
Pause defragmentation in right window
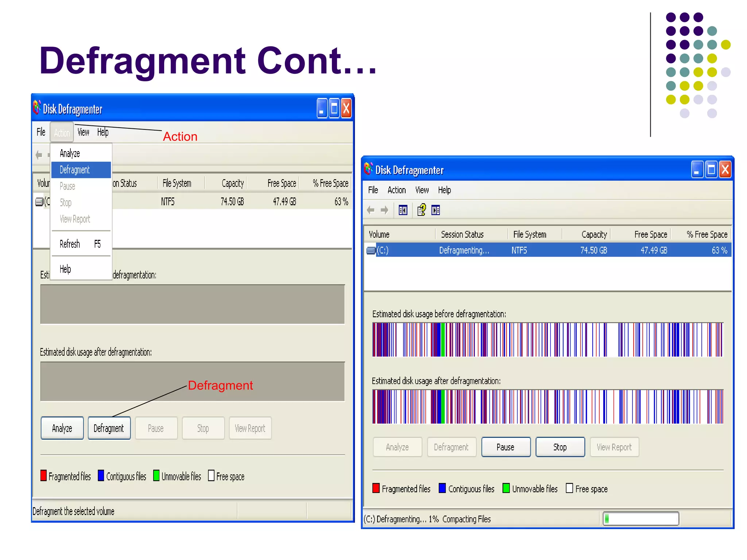(506, 447)
